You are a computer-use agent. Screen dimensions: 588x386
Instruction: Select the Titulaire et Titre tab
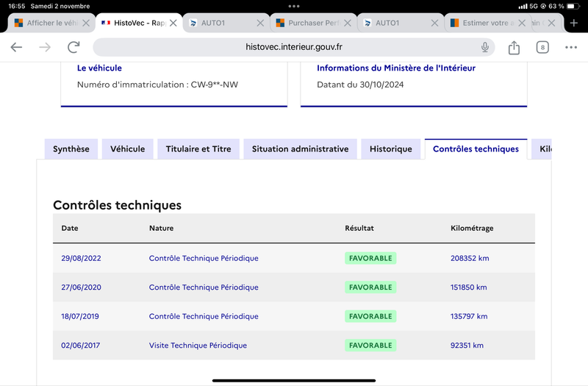(198, 149)
